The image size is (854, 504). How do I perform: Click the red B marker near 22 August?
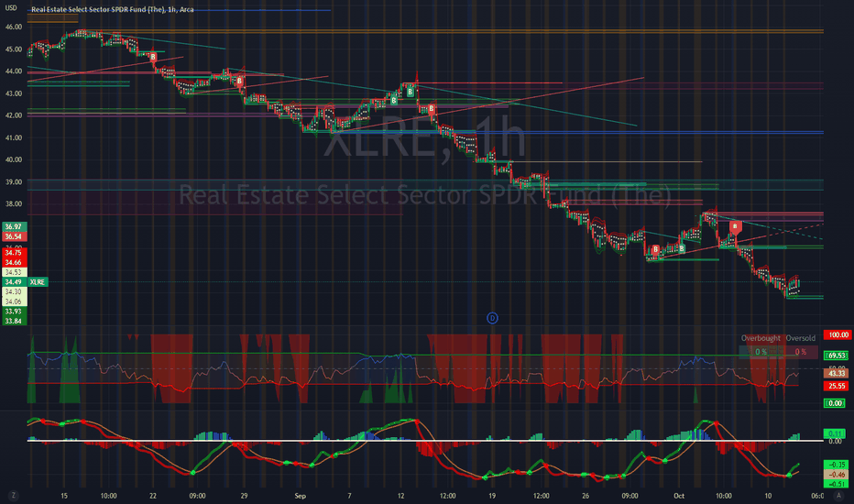click(153, 57)
